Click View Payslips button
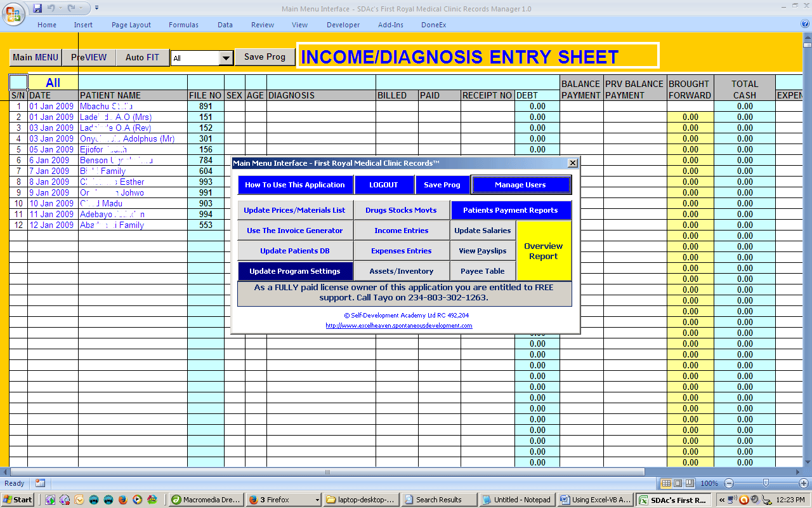The height and width of the screenshot is (508, 812). tap(483, 251)
